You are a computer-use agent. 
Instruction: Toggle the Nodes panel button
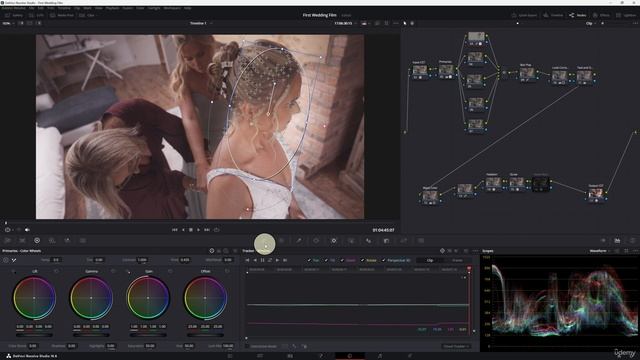[x=578, y=15]
